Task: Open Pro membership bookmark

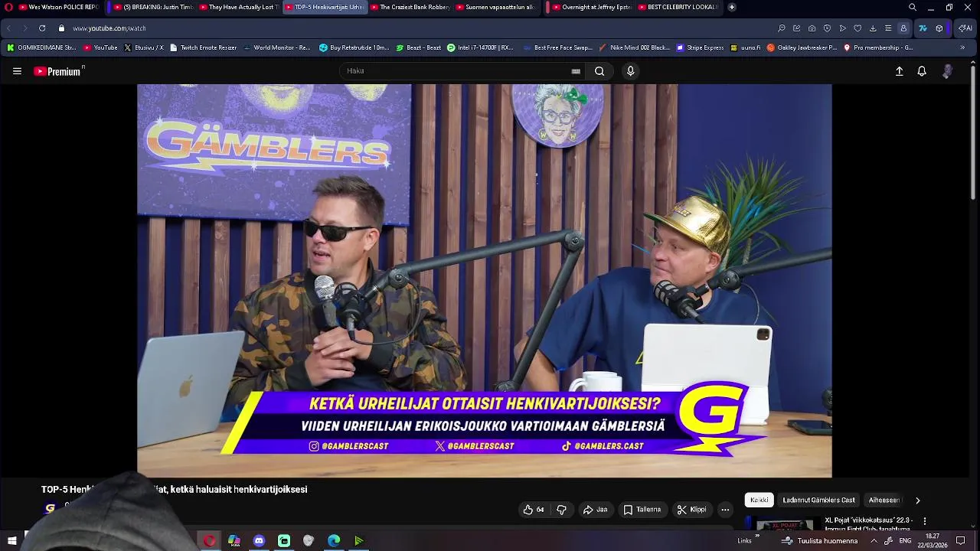Action: [878, 47]
